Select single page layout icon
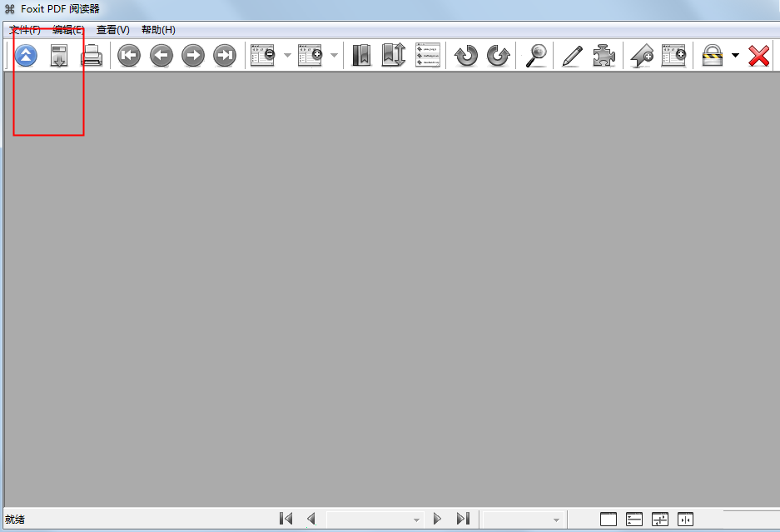 point(609,519)
